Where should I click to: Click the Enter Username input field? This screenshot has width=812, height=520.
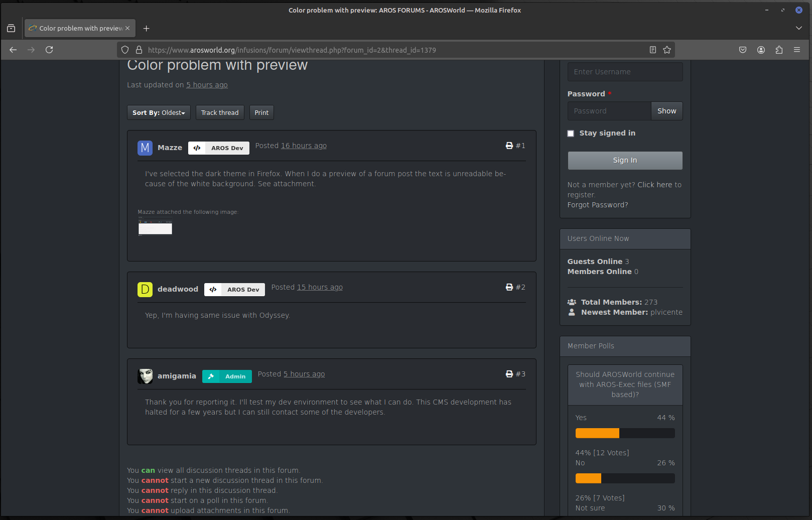[x=625, y=72]
